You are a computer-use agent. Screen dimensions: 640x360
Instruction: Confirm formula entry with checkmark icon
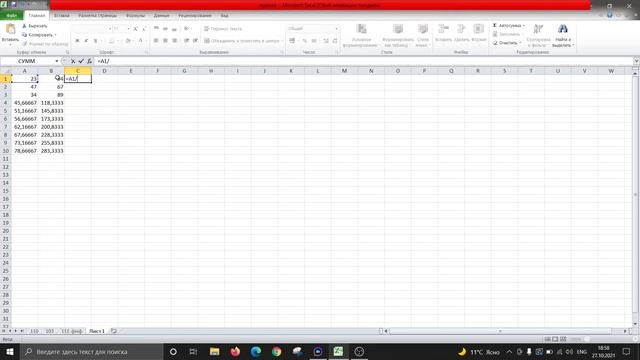(x=81, y=61)
